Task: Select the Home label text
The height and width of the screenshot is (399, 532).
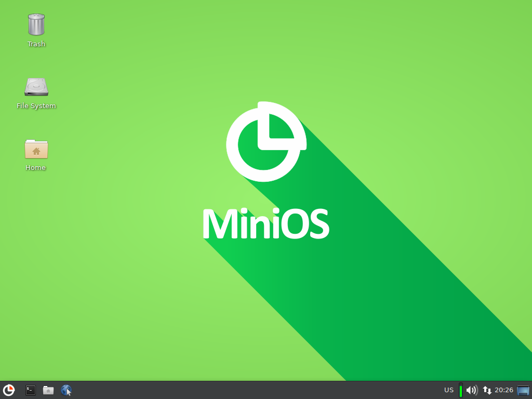Action: [36, 168]
